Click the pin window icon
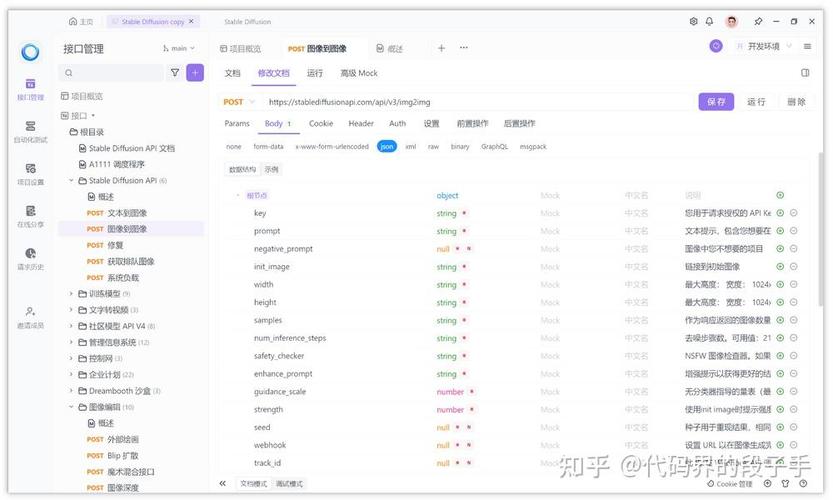 click(758, 21)
